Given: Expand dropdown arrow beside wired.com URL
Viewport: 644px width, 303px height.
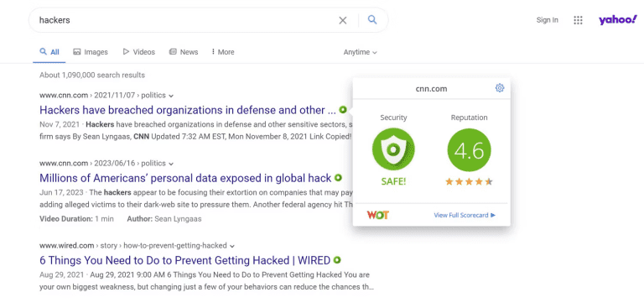Looking at the screenshot, I should click(x=232, y=246).
